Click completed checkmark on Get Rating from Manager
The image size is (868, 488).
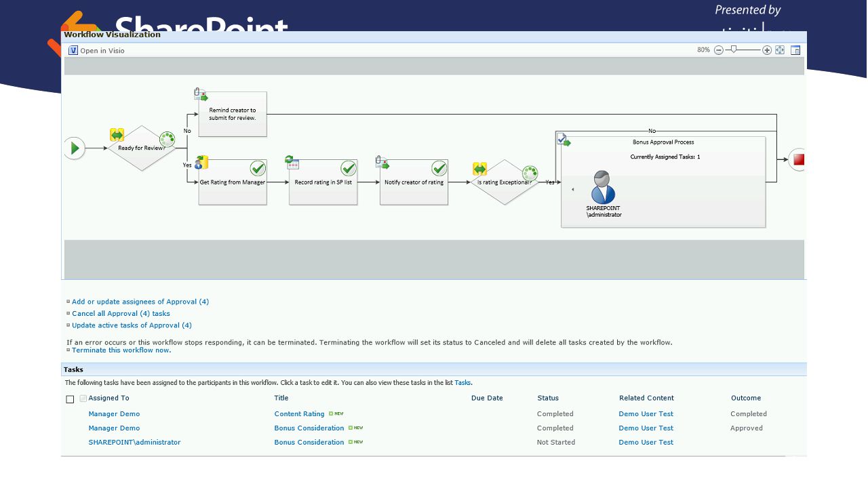258,168
